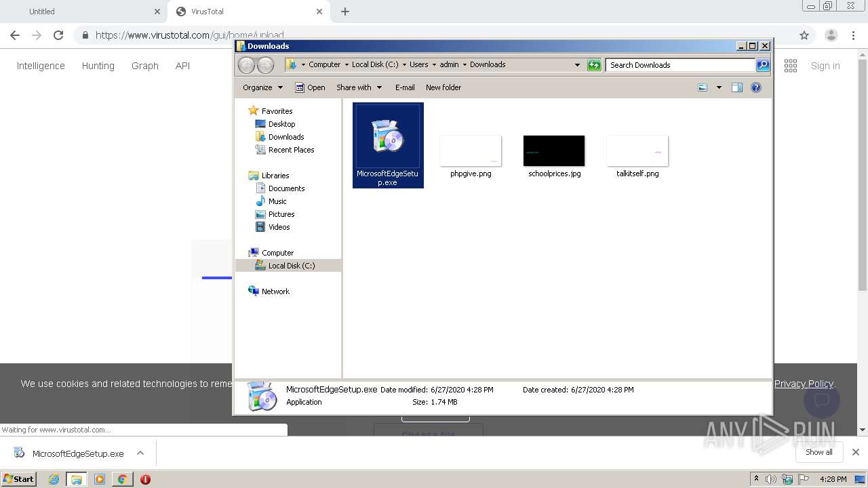Open Windows Explorer taskbar icon
Screen dimensions: 868x488
click(x=77, y=479)
